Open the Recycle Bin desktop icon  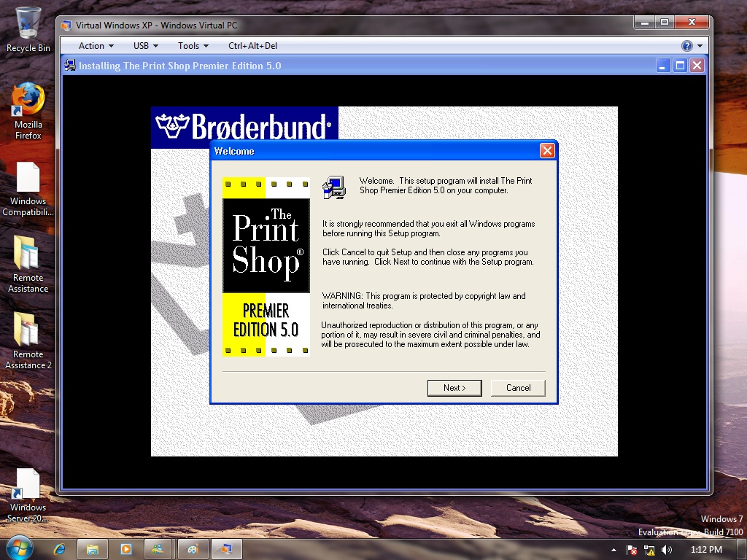pyautogui.click(x=28, y=29)
